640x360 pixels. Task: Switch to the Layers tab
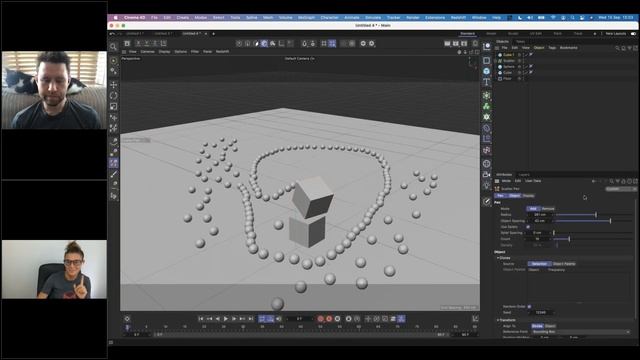click(524, 175)
